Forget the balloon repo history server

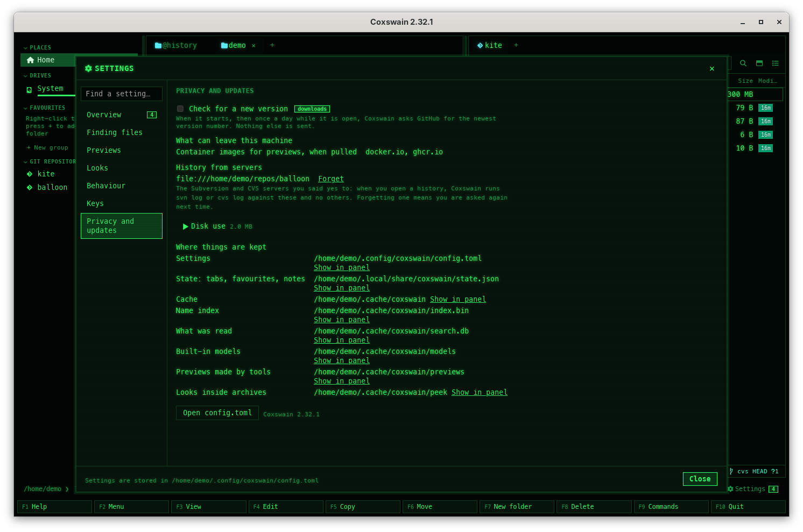[331, 179]
